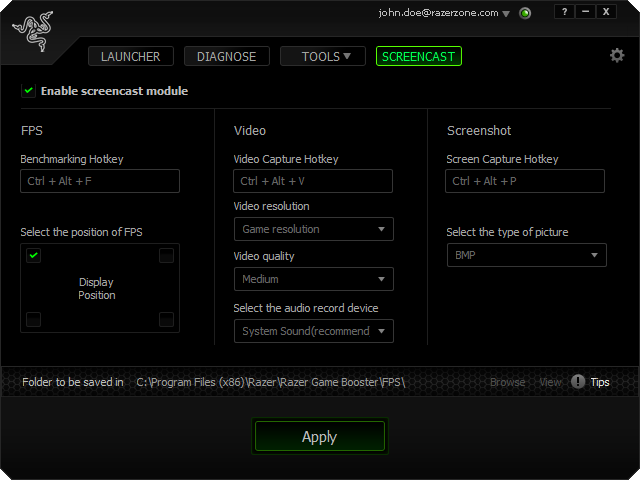Click the john.doe@razerzone.com account text
The image size is (640, 480).
click(x=438, y=13)
